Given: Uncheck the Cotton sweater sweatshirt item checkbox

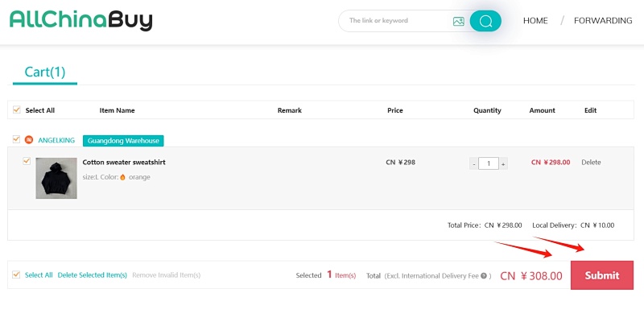Looking at the screenshot, I should click(27, 161).
